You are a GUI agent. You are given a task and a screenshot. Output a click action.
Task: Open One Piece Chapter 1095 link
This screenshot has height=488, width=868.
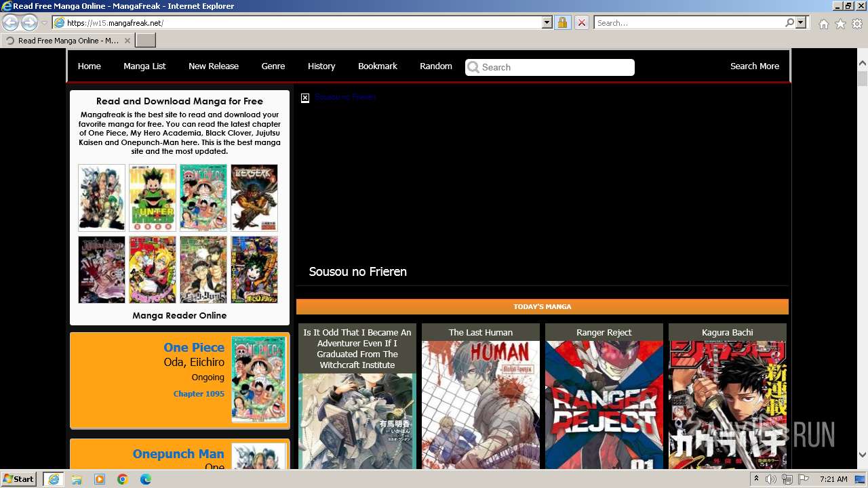199,394
